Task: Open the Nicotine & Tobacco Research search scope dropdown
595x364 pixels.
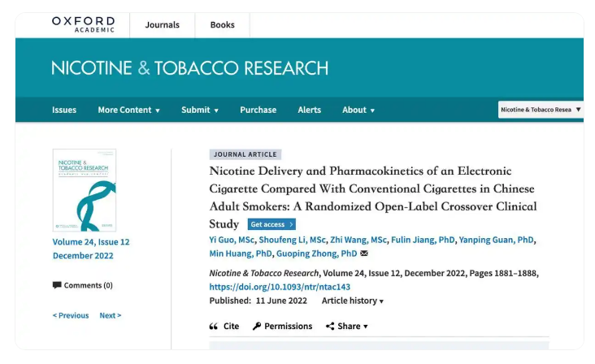Action: coord(541,110)
